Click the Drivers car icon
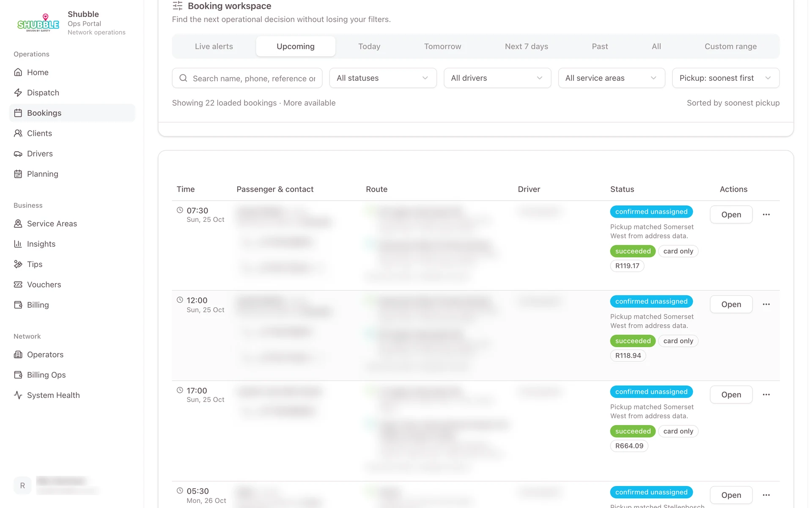Image resolution: width=812 pixels, height=508 pixels. point(18,154)
